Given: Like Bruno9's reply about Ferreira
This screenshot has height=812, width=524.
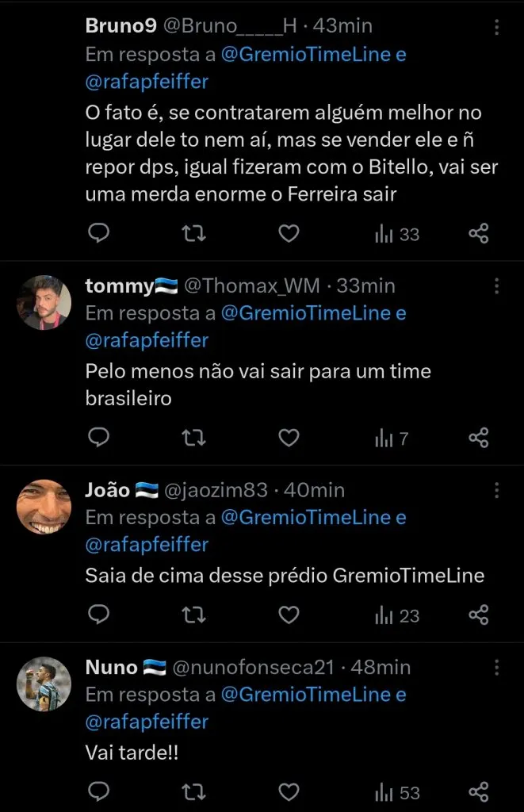Looking at the screenshot, I should point(289,234).
